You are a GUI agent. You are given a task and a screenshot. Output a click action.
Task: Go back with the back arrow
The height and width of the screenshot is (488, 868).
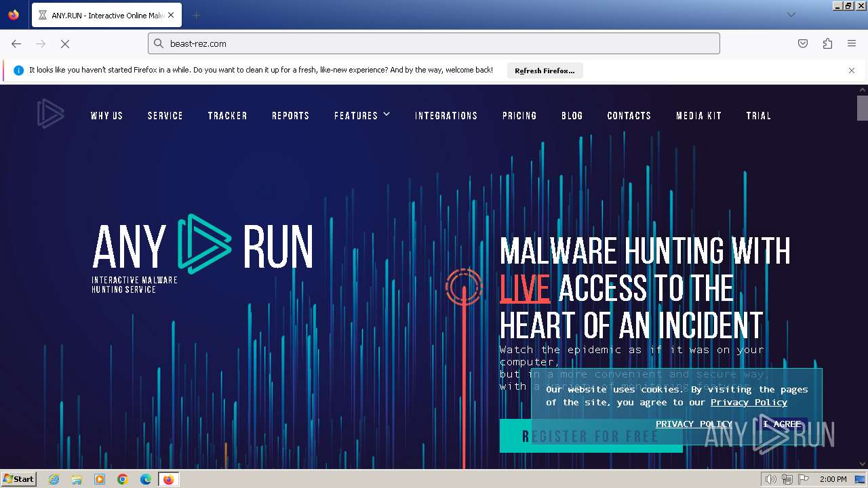(x=16, y=43)
